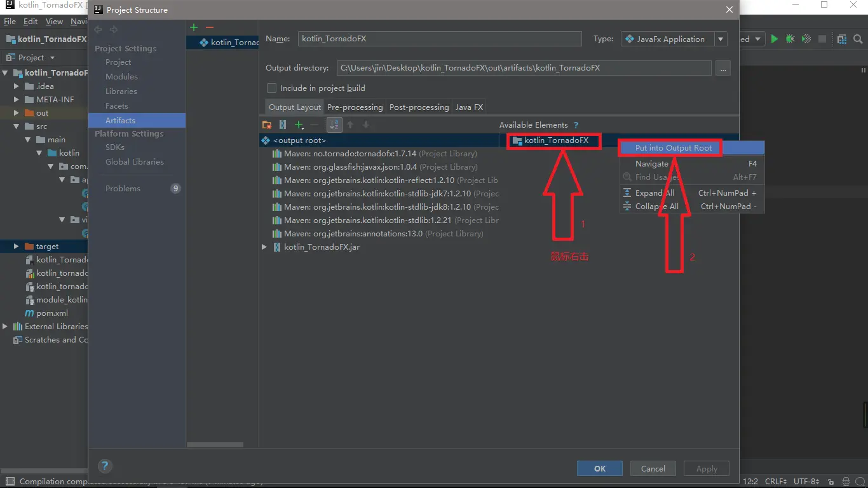Screen dimensions: 868x488
Task: Select Maven: no.tornado:tornadofx:1.7.14 library row
Action: click(x=380, y=154)
